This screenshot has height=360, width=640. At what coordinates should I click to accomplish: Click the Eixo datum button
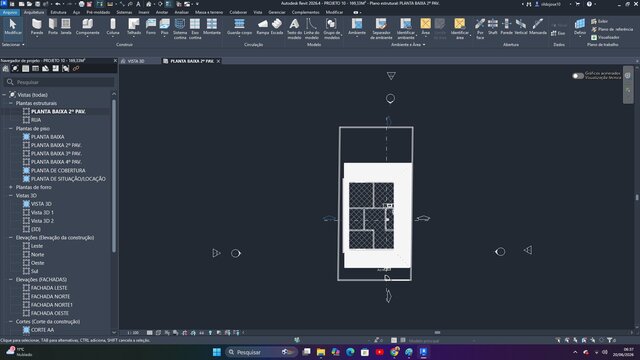click(x=558, y=33)
